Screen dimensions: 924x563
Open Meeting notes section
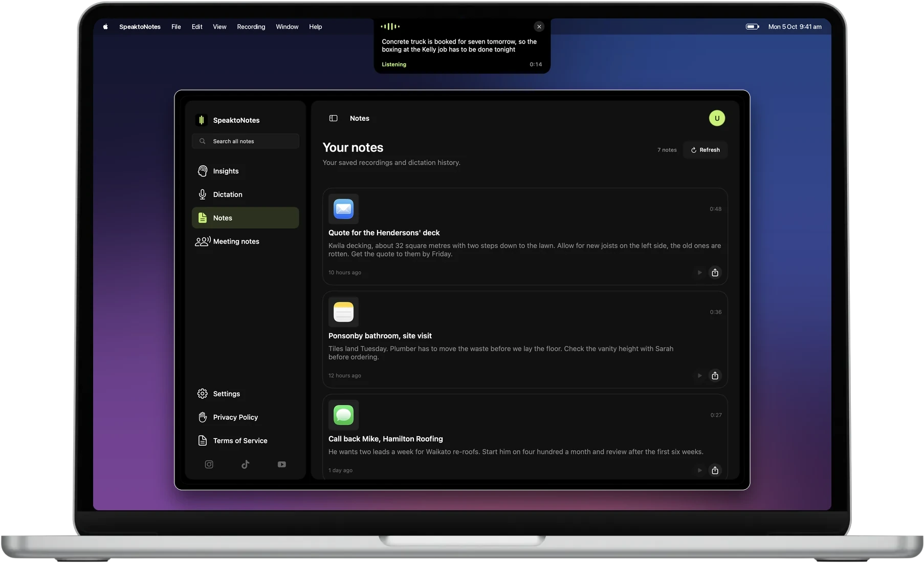(x=246, y=241)
